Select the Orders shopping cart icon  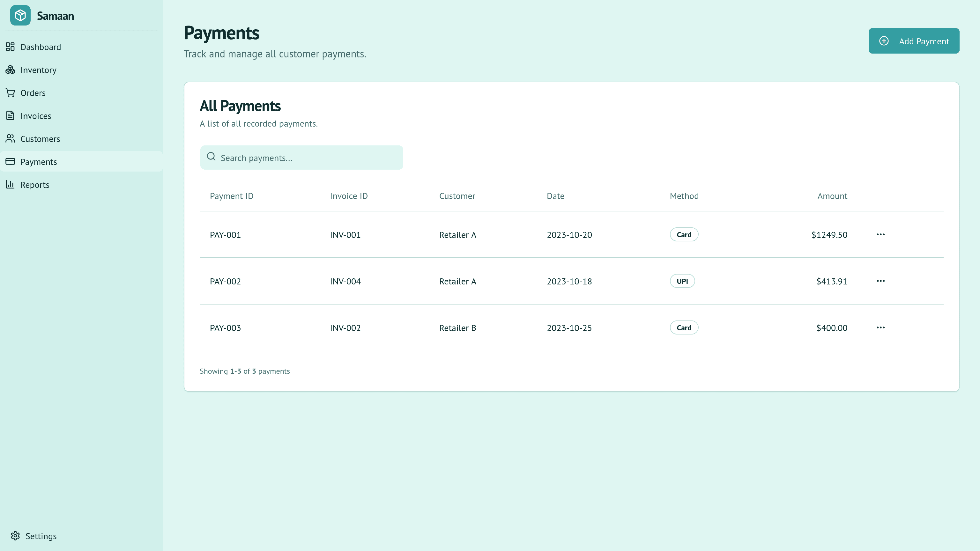pyautogui.click(x=10, y=93)
